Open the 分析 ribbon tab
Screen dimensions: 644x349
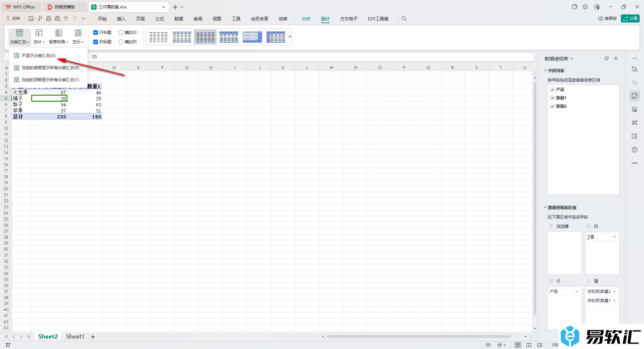click(x=306, y=19)
